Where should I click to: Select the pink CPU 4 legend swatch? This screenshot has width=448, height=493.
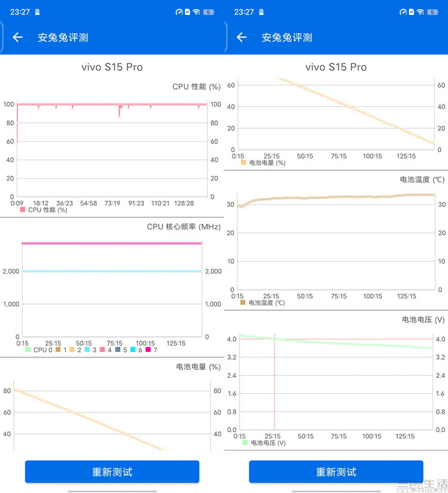[102, 350]
